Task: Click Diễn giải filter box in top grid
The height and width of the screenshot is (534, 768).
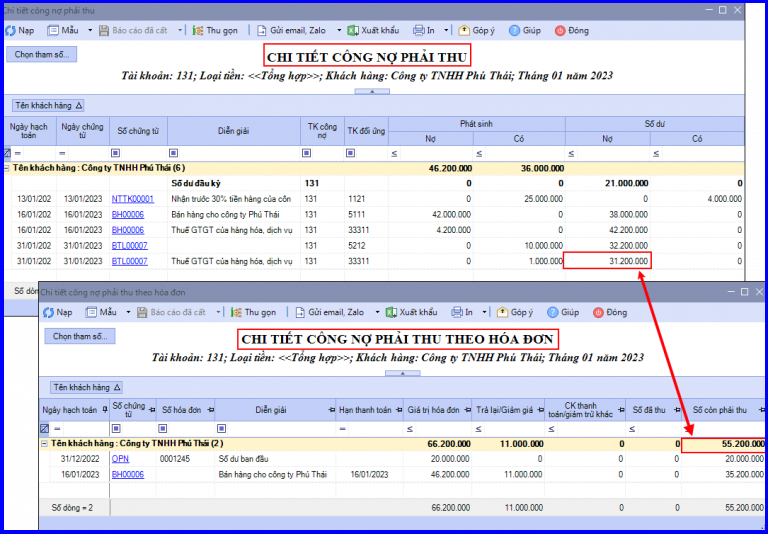Action: (x=234, y=153)
